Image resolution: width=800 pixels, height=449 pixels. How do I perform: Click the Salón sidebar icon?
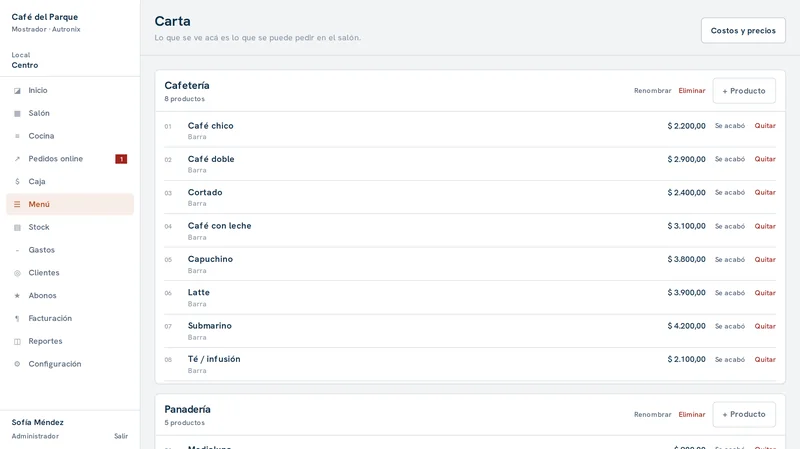click(x=17, y=113)
